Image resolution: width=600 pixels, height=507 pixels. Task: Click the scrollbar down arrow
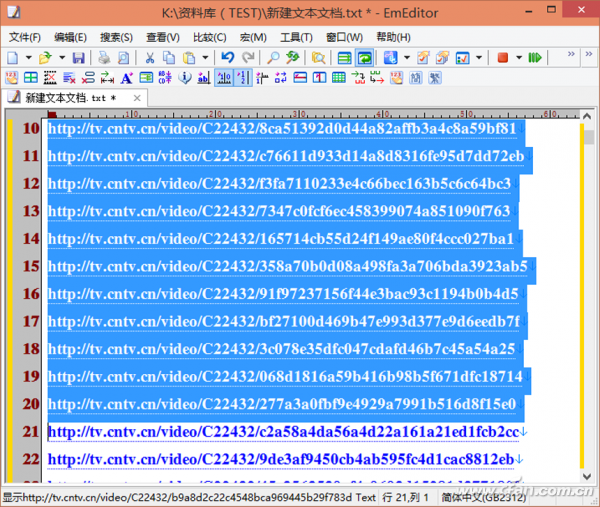(587, 476)
